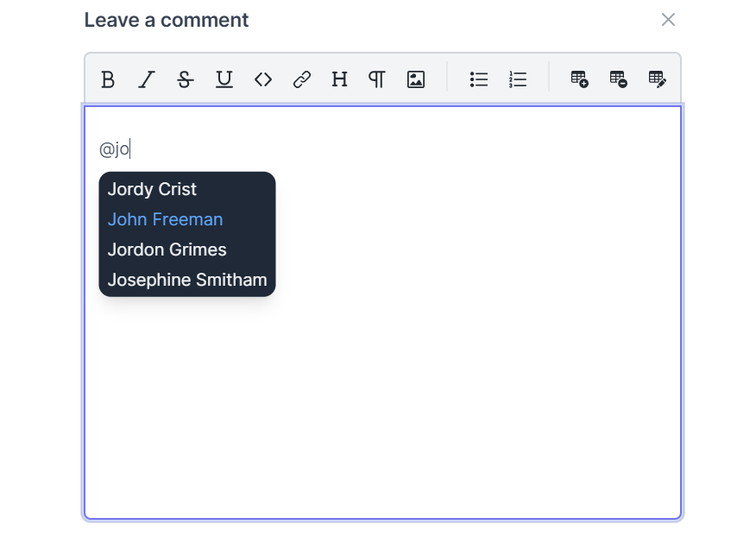Underline the selected text
756x537 pixels.
point(224,79)
